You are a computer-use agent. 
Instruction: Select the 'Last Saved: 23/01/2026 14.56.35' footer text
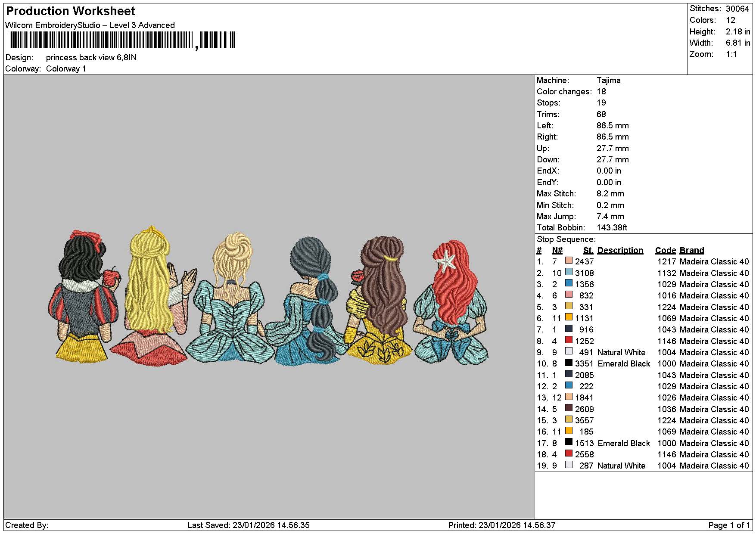click(249, 525)
